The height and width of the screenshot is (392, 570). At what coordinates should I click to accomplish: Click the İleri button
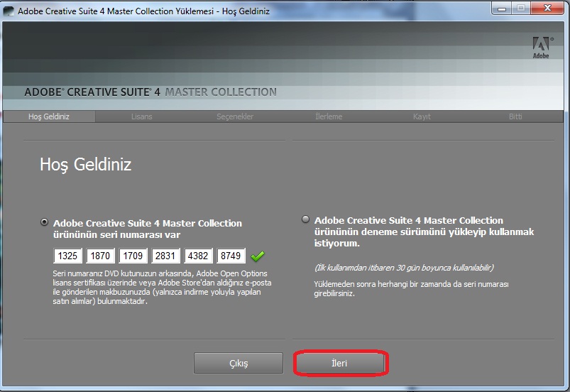point(339,363)
